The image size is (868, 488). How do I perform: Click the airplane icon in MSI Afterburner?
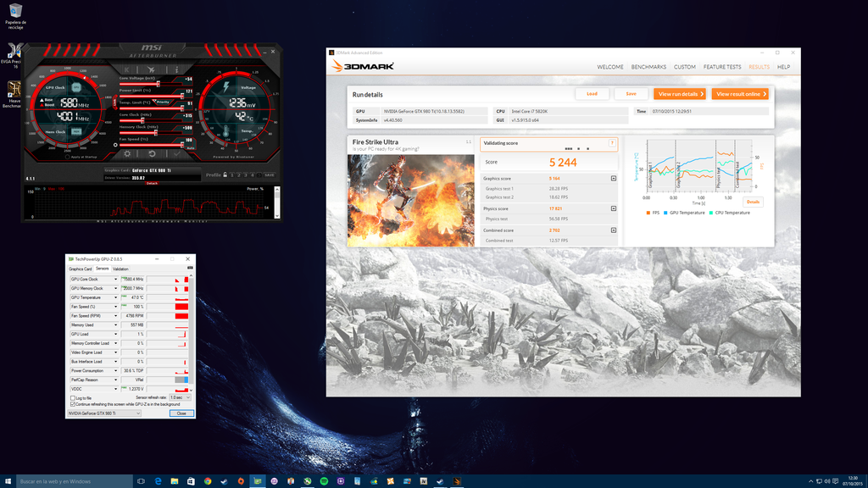(x=151, y=69)
